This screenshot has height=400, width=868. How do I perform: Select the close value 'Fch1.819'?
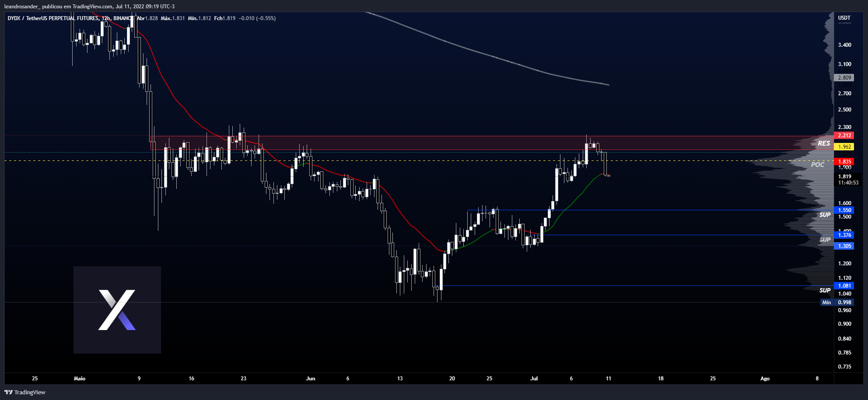click(225, 18)
